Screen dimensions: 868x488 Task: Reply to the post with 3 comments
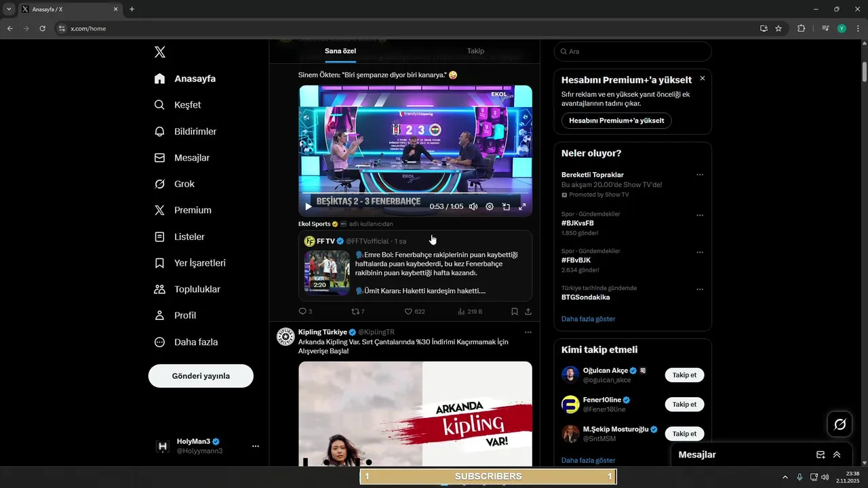tap(305, 312)
